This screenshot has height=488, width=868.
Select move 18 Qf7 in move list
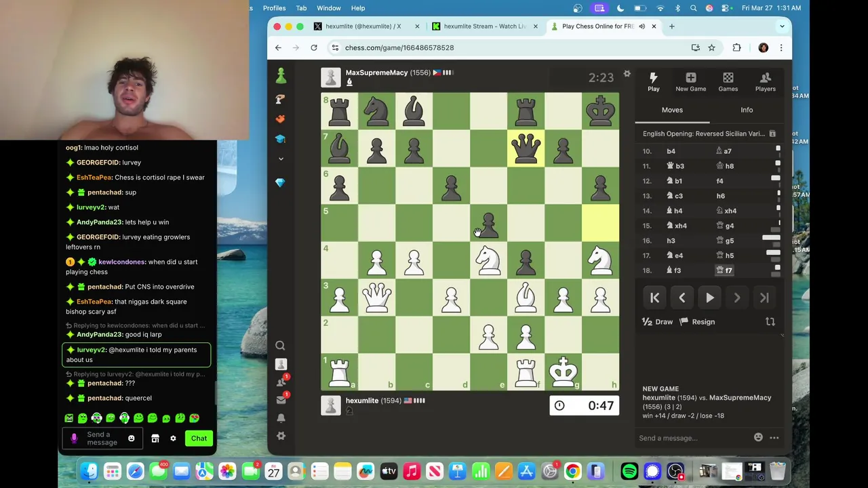click(725, 270)
